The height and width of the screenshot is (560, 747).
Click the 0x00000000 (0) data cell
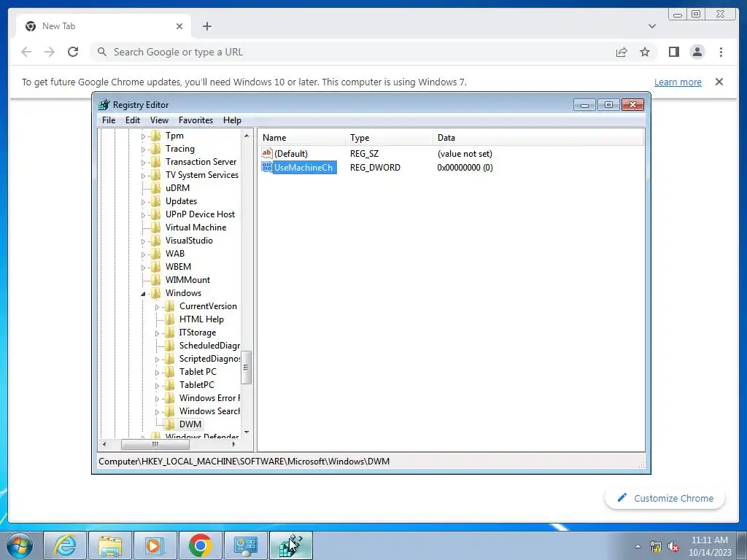click(x=465, y=168)
